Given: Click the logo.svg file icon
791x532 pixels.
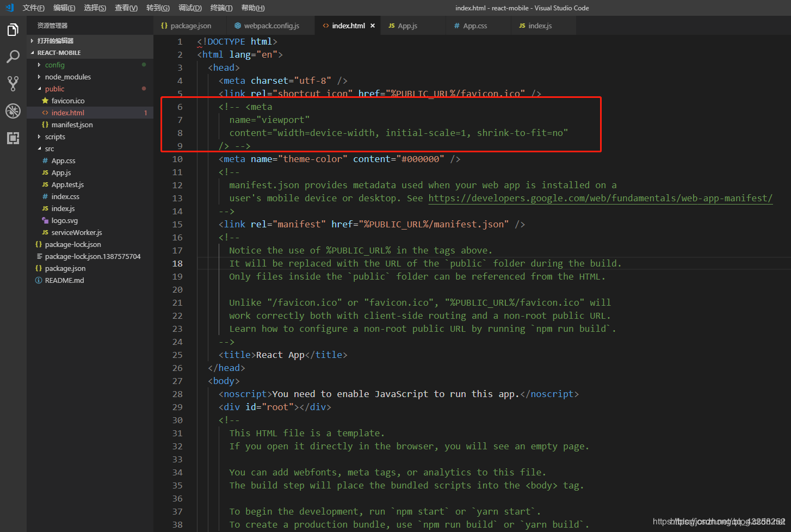Looking at the screenshot, I should (x=45, y=220).
